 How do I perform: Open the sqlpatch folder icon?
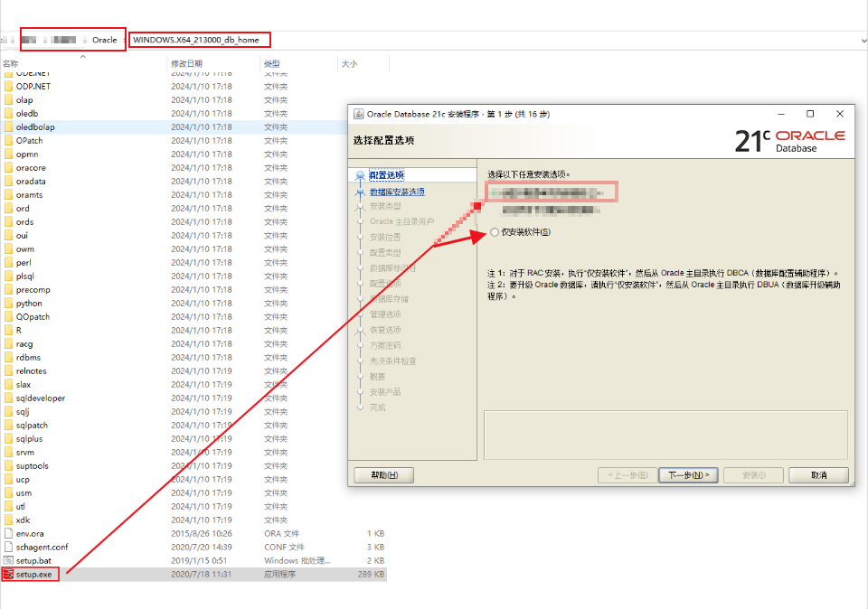point(8,425)
